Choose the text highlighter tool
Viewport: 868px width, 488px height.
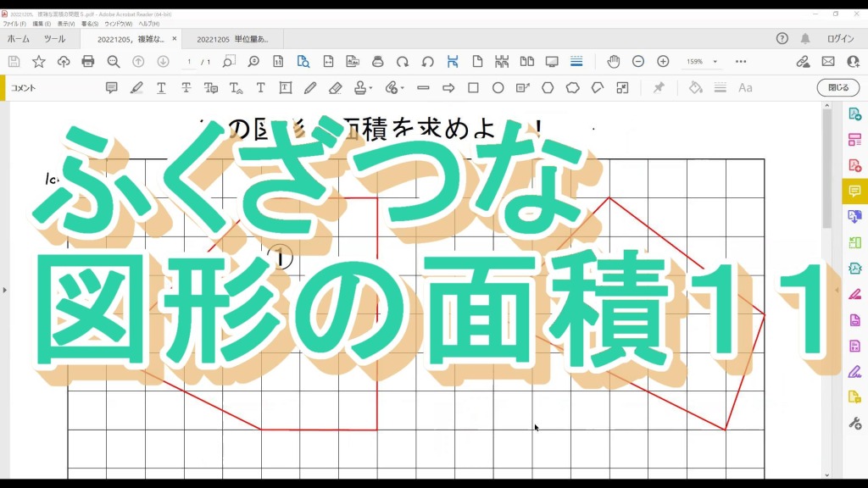[x=136, y=88]
